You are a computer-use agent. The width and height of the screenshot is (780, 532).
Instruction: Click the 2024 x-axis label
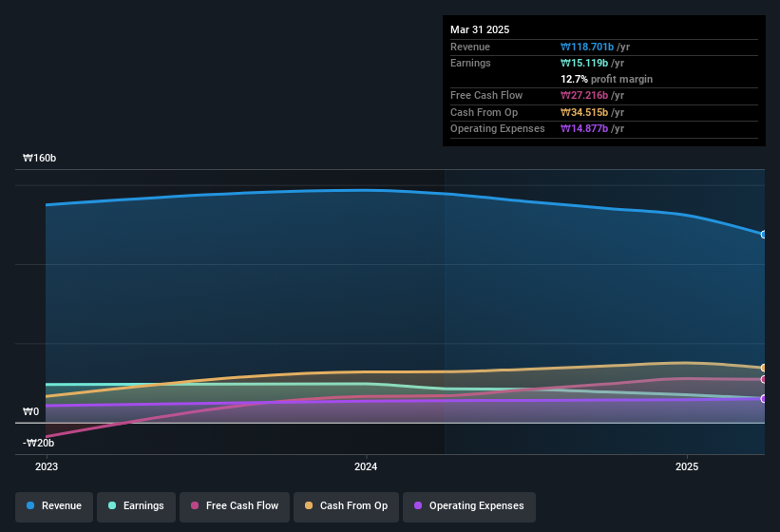[366, 466]
